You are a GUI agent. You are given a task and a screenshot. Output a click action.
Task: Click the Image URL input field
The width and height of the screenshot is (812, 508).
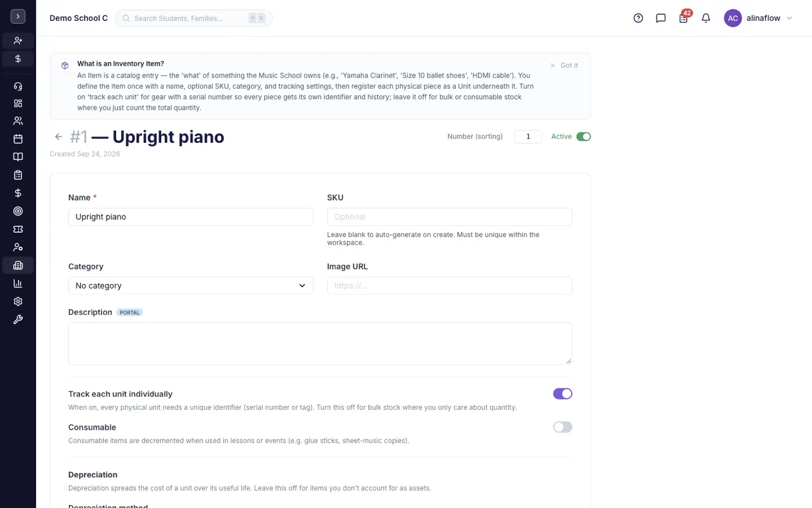[449, 286]
